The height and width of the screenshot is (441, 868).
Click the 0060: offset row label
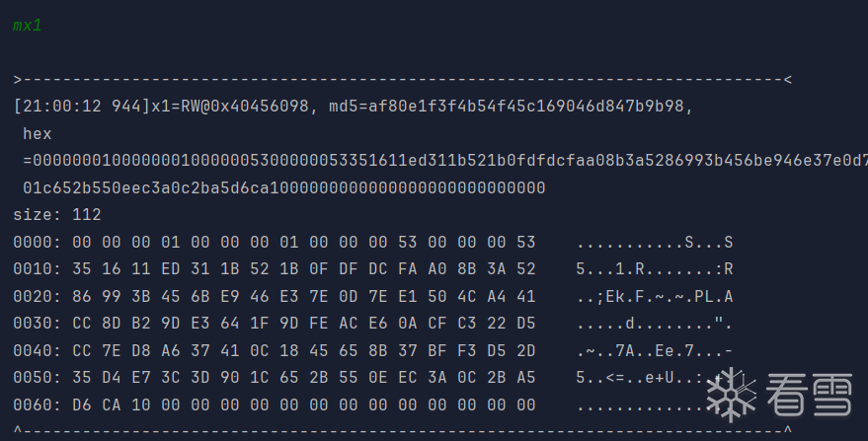click(38, 404)
